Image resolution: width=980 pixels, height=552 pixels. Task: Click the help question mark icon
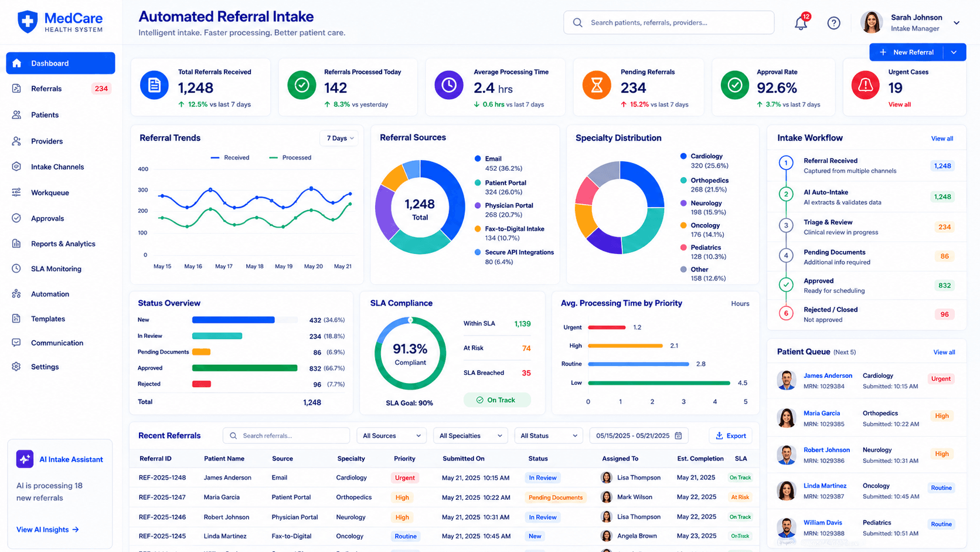click(833, 23)
